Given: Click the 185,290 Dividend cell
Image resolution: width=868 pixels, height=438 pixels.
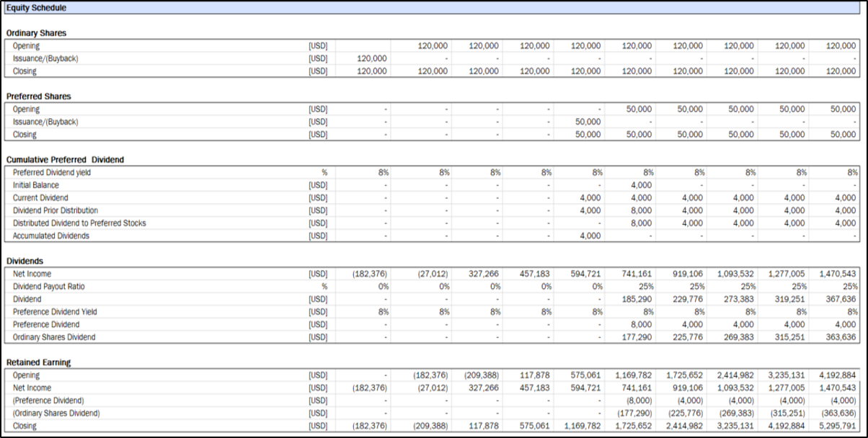Looking at the screenshot, I should coord(637,299).
